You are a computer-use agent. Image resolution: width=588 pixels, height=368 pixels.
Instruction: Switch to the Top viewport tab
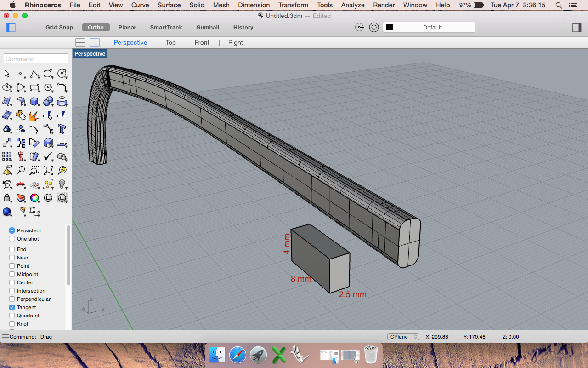[170, 42]
